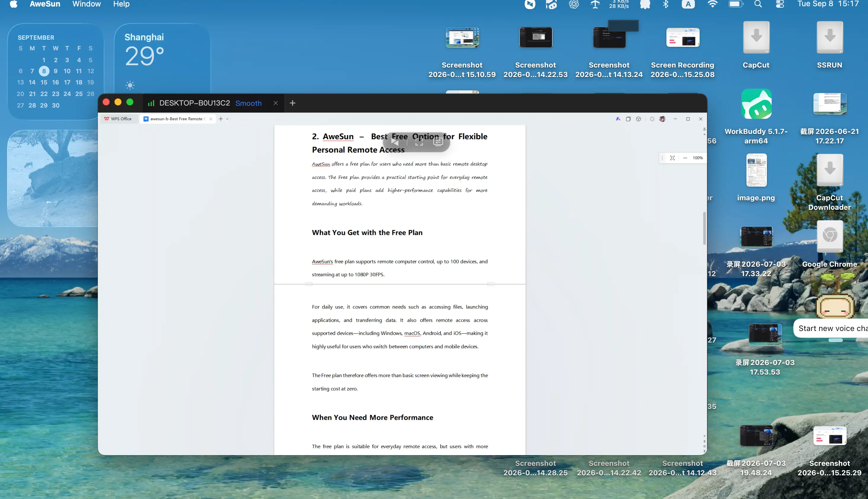The image size is (868, 499).
Task: Click the battery icon in menu bar
Action: click(736, 4)
